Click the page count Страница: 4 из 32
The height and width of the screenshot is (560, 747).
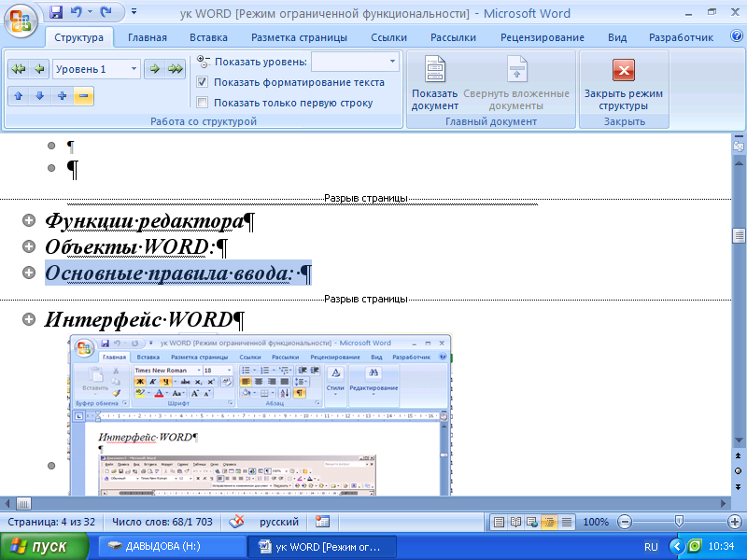click(x=51, y=522)
